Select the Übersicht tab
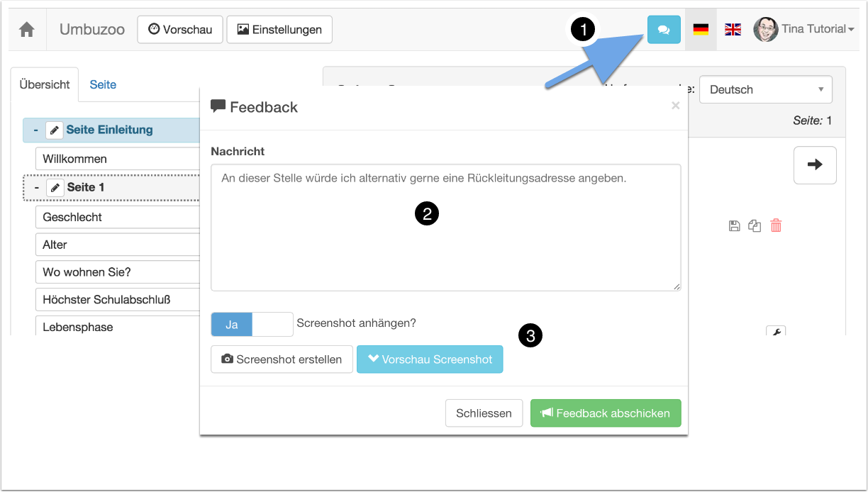The image size is (868, 492). coord(45,85)
